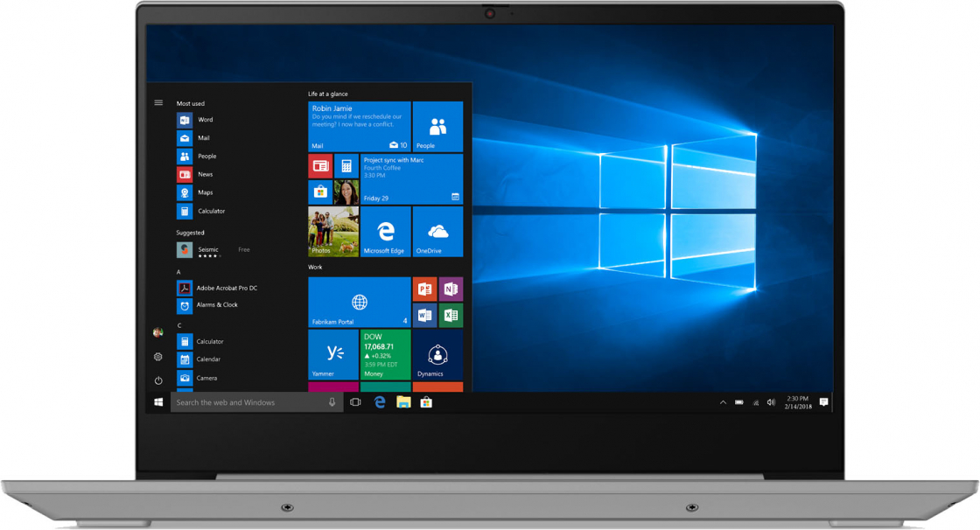Open the Mail tile from Robin Jamie

pos(359,127)
